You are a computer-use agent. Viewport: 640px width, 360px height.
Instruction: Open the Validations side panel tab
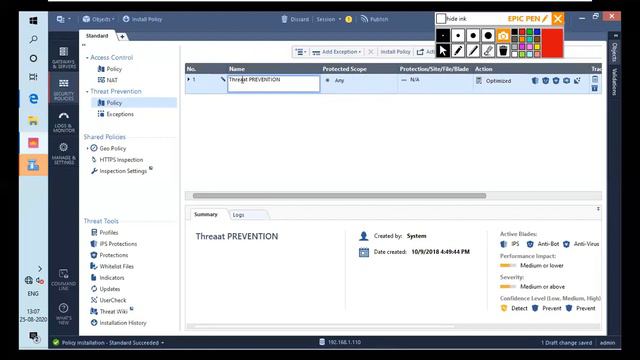614,82
